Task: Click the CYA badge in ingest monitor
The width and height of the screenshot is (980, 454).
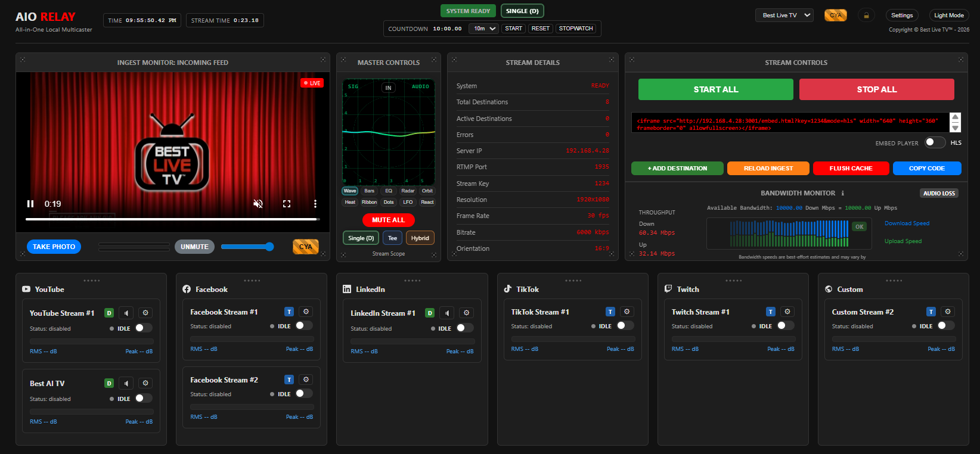Action: (x=306, y=247)
